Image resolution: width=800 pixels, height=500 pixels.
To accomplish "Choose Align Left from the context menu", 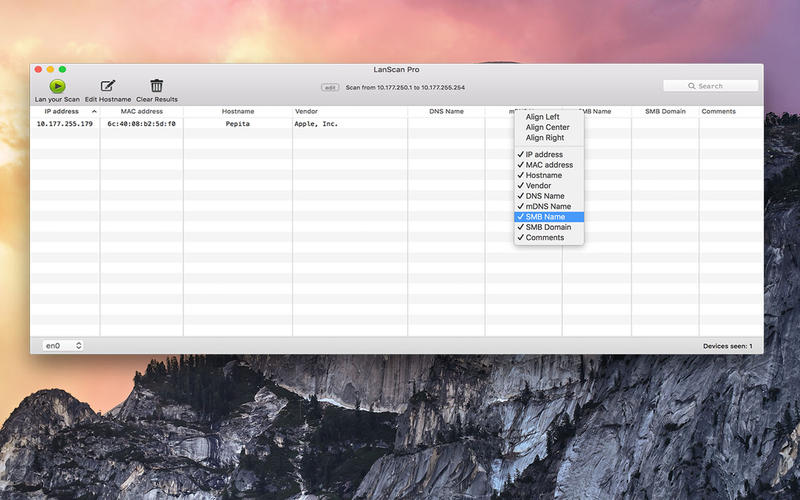I will [542, 117].
